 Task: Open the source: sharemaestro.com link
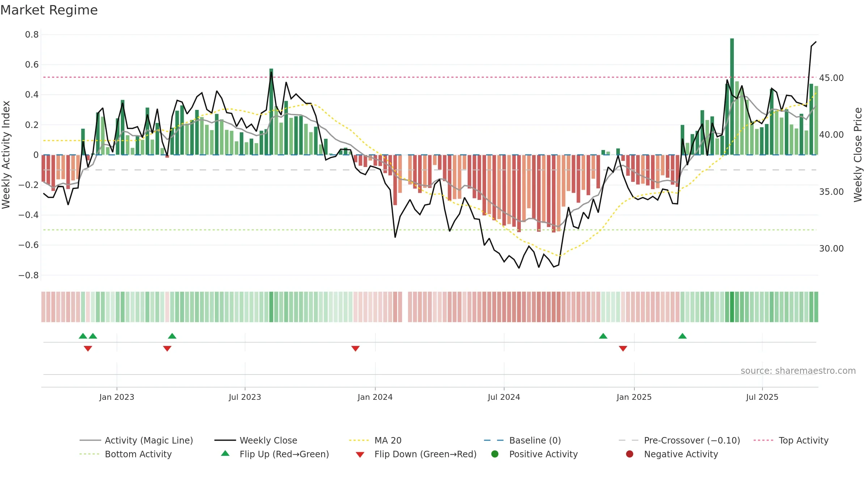[798, 371]
